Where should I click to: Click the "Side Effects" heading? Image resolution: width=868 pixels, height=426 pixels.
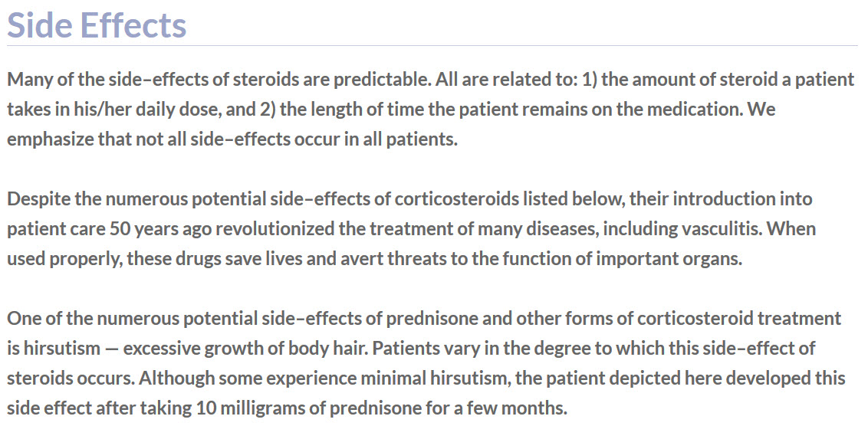[x=97, y=25]
